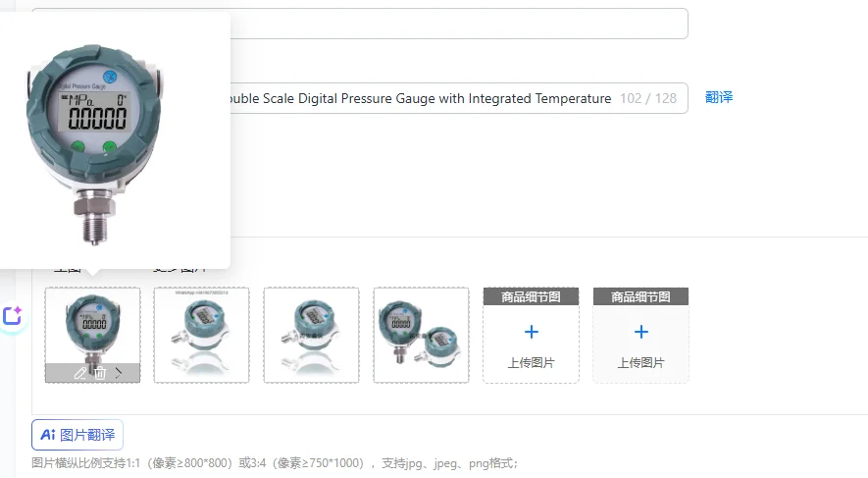Open the floating AI assistant icon at the left edge
Viewport: 868px width, 478px height.
[x=12, y=316]
